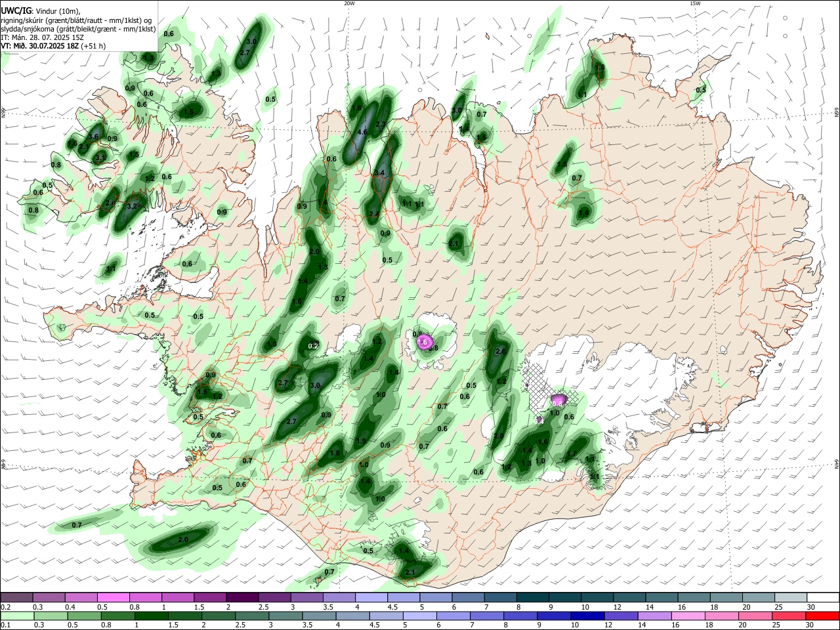The height and width of the screenshot is (630, 840).
Task: Pick dark blue rain swatch between 10 and 12
Action: click(x=588, y=616)
